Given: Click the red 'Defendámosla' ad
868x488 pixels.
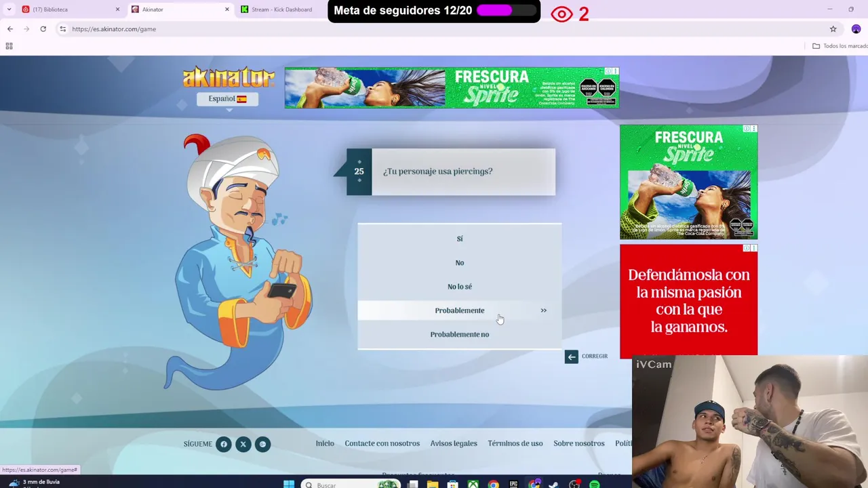Looking at the screenshot, I should tap(688, 300).
